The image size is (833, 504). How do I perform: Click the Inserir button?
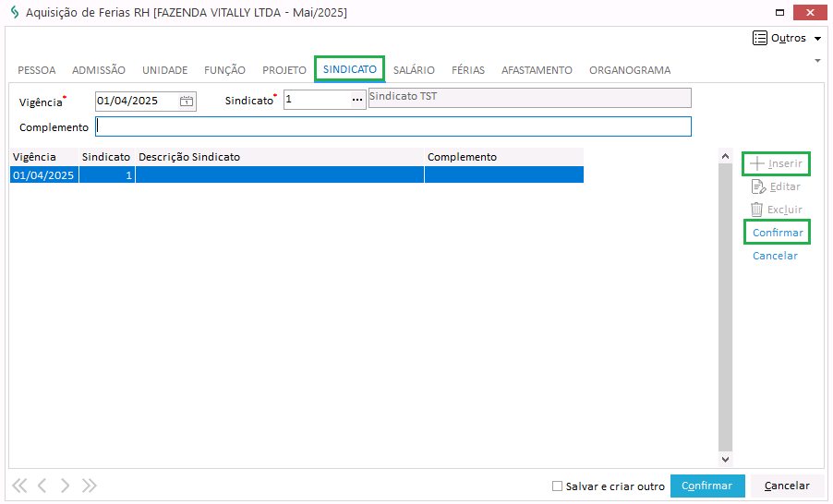[776, 163]
